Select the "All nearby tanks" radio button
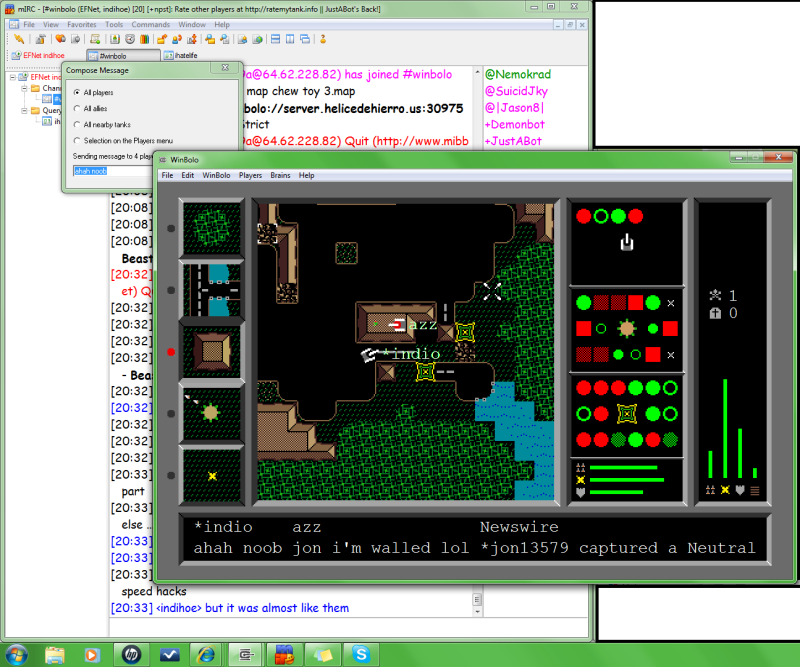Viewport: 800px width, 667px height. tap(77, 124)
